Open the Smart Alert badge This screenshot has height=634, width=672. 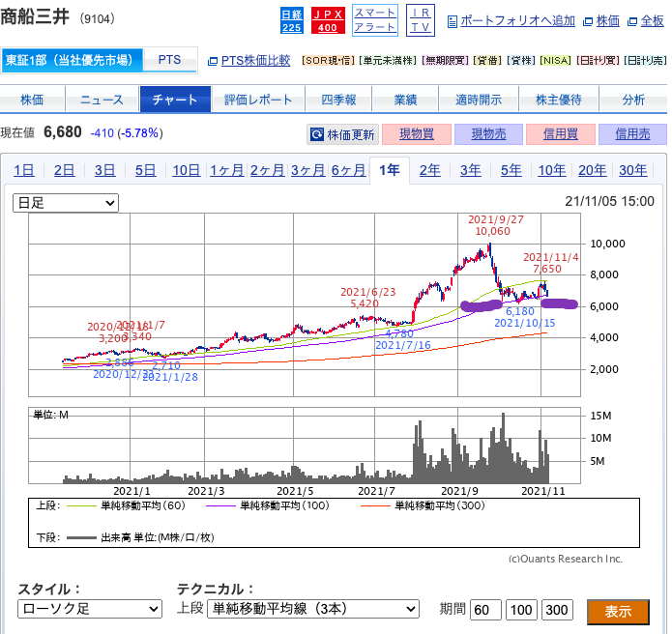375,20
